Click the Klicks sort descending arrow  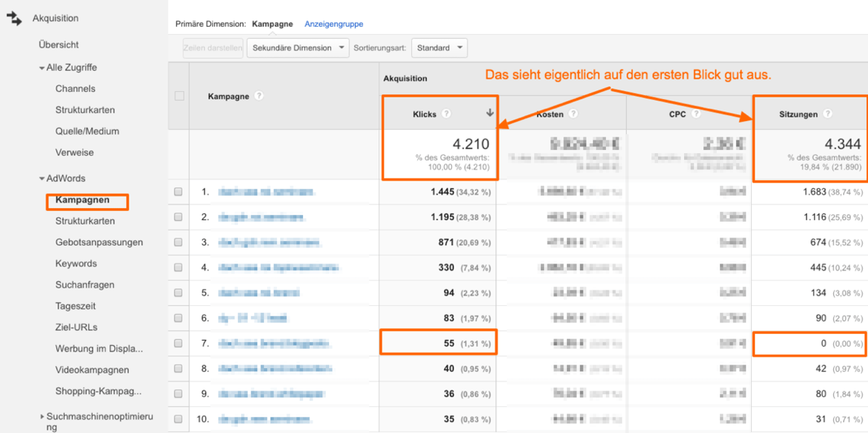[x=489, y=114]
